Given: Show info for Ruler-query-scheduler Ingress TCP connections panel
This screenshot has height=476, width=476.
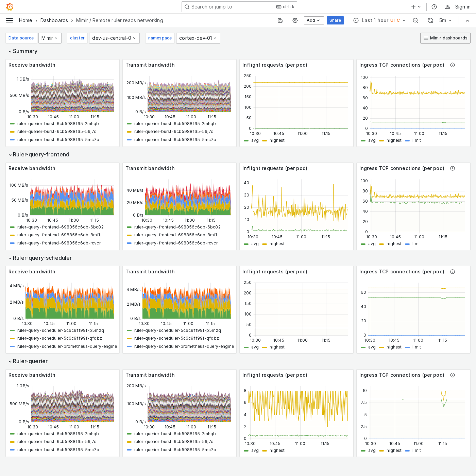Looking at the screenshot, I should (x=453, y=272).
